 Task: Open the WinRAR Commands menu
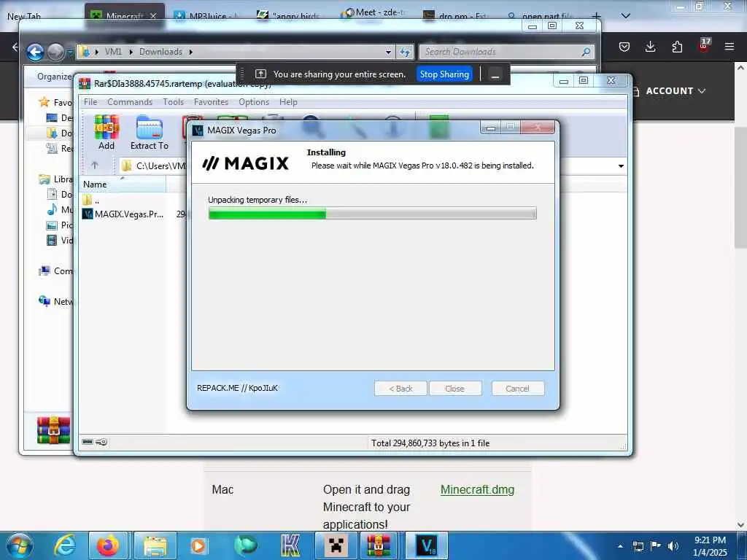(130, 102)
